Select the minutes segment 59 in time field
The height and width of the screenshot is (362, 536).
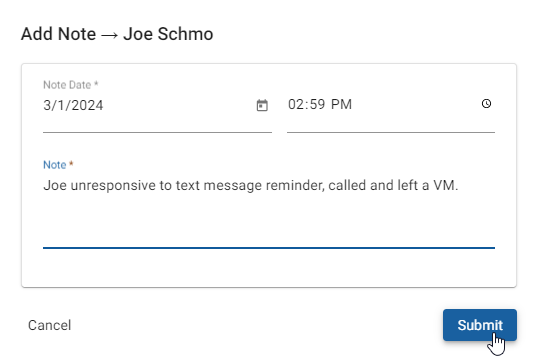(317, 105)
